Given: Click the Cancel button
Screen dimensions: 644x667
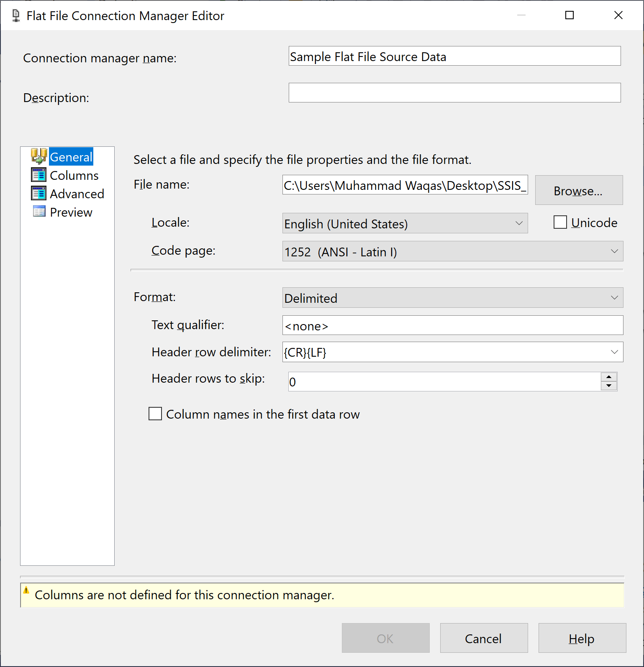Looking at the screenshot, I should click(x=484, y=638).
